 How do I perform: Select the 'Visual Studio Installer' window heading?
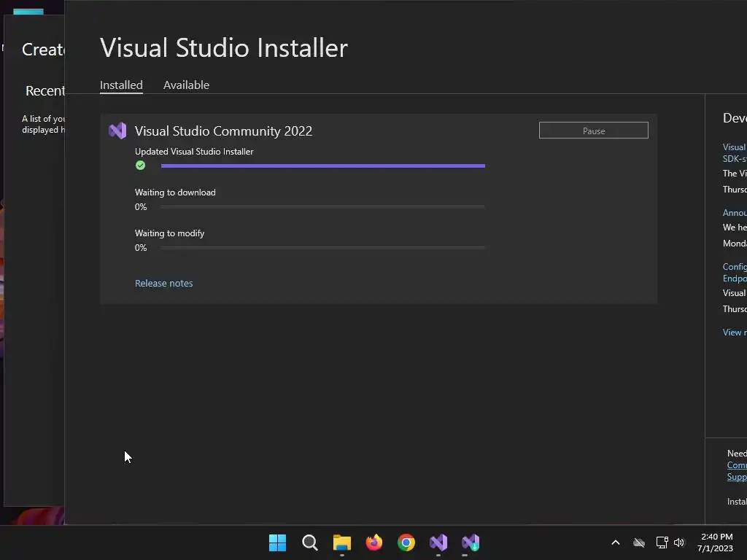[x=223, y=47]
